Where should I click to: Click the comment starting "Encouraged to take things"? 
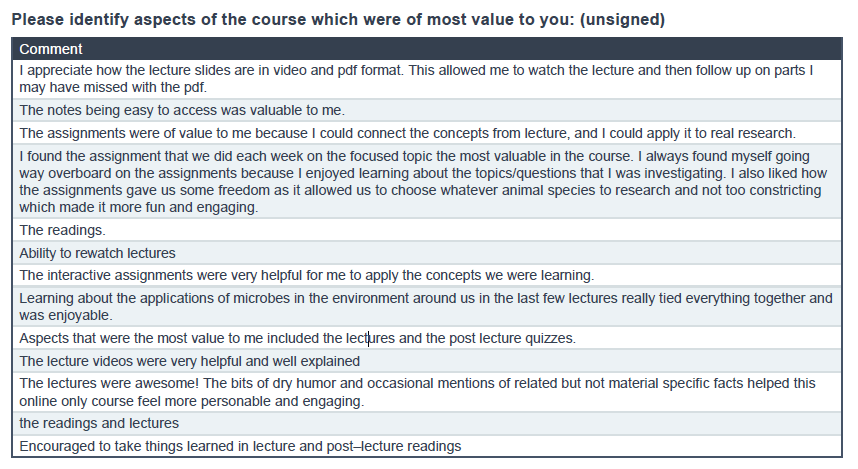point(240,446)
